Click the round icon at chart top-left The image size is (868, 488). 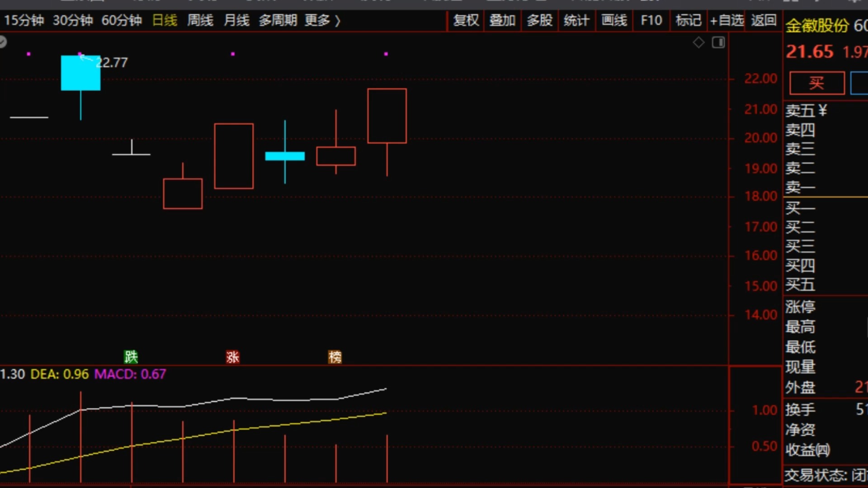point(2,42)
